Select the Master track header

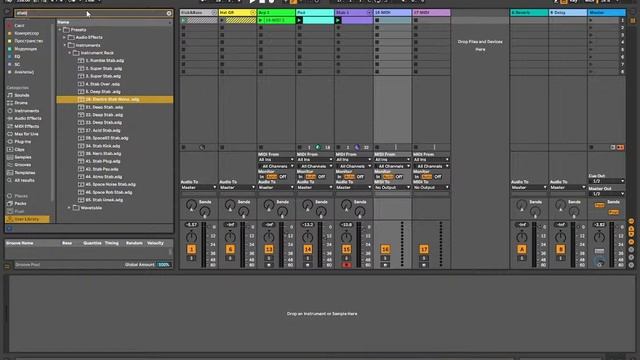[x=606, y=13]
